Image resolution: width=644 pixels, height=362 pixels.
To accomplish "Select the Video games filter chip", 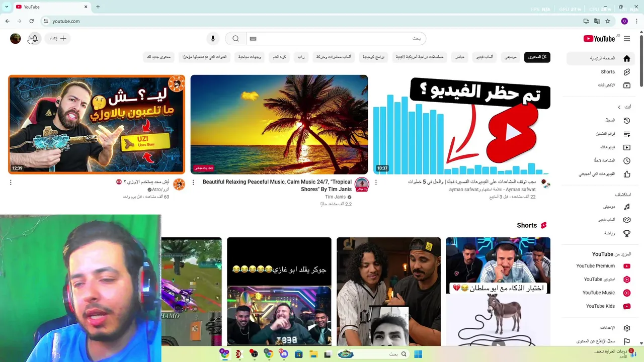I will click(485, 57).
